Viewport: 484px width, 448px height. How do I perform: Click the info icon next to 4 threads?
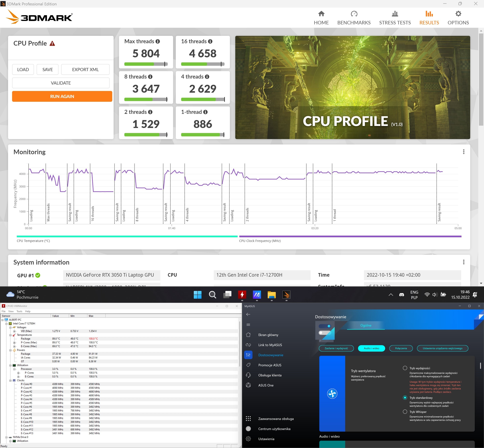click(x=207, y=77)
